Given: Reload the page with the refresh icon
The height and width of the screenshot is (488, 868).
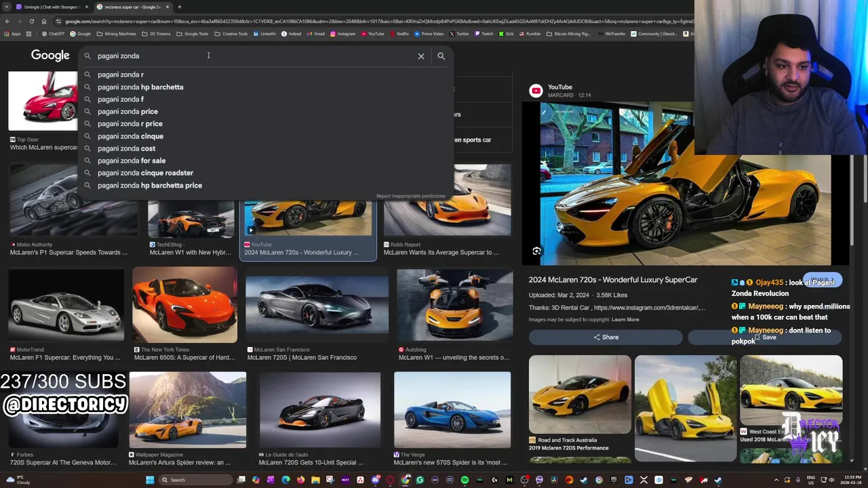Looking at the screenshot, I should point(31,21).
